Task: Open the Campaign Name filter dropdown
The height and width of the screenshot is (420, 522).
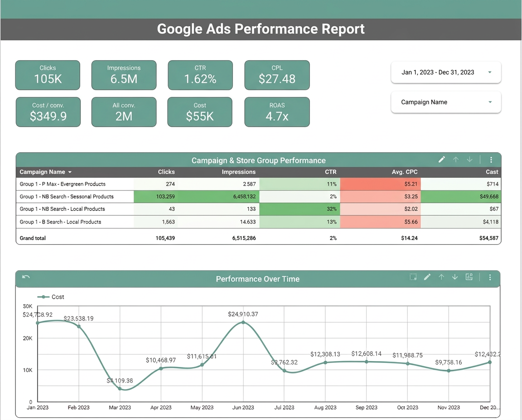Action: (446, 102)
